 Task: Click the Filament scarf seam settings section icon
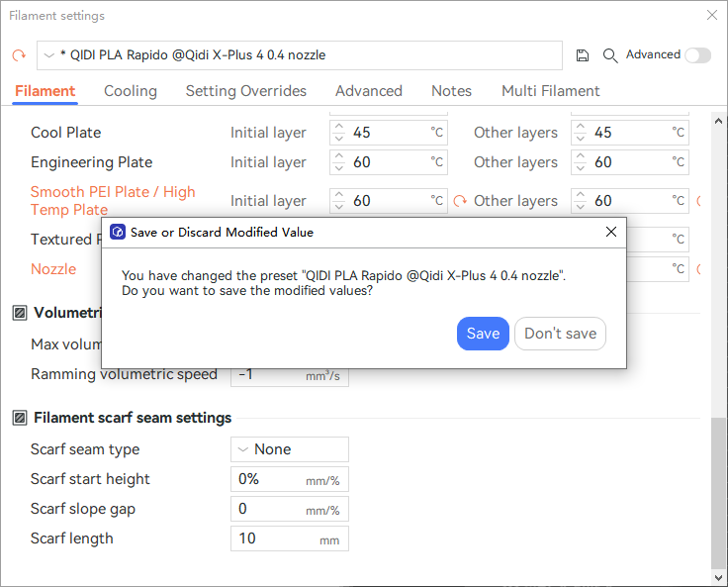(x=20, y=418)
